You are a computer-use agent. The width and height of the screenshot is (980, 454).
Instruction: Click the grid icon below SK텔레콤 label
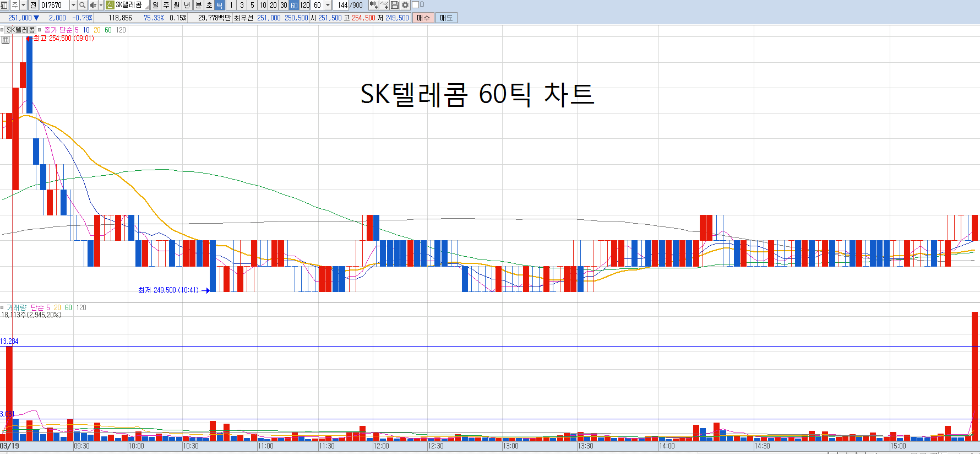[x=6, y=40]
